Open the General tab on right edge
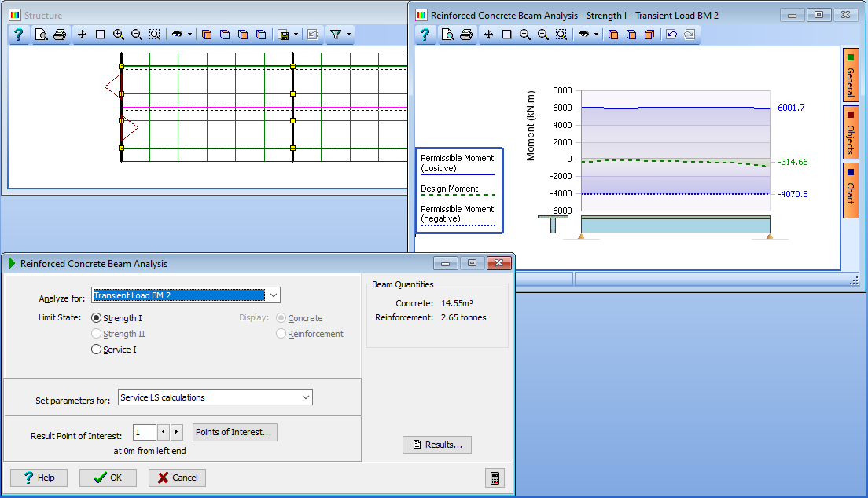 click(851, 76)
